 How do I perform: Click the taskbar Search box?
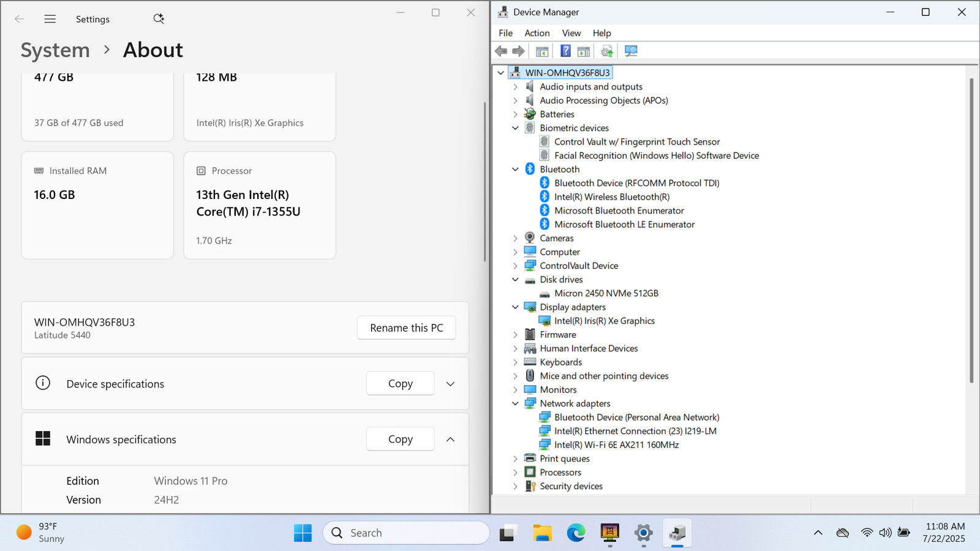tap(406, 533)
